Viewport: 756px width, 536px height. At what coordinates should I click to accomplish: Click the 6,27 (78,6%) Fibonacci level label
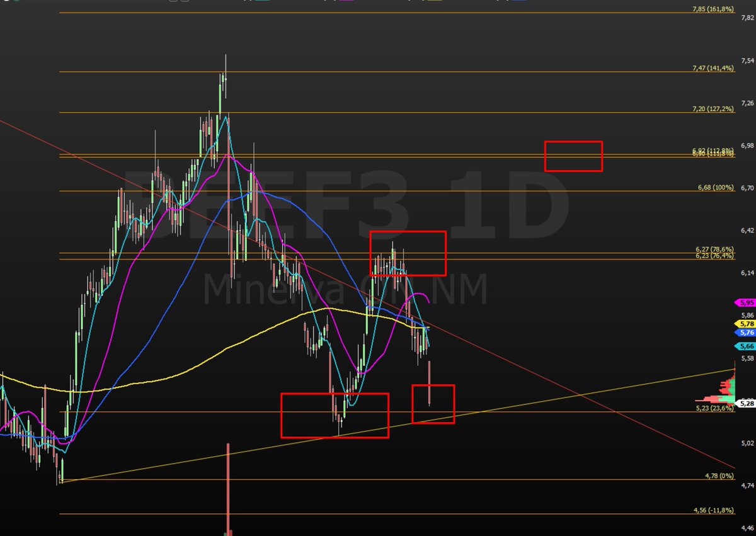[714, 249]
